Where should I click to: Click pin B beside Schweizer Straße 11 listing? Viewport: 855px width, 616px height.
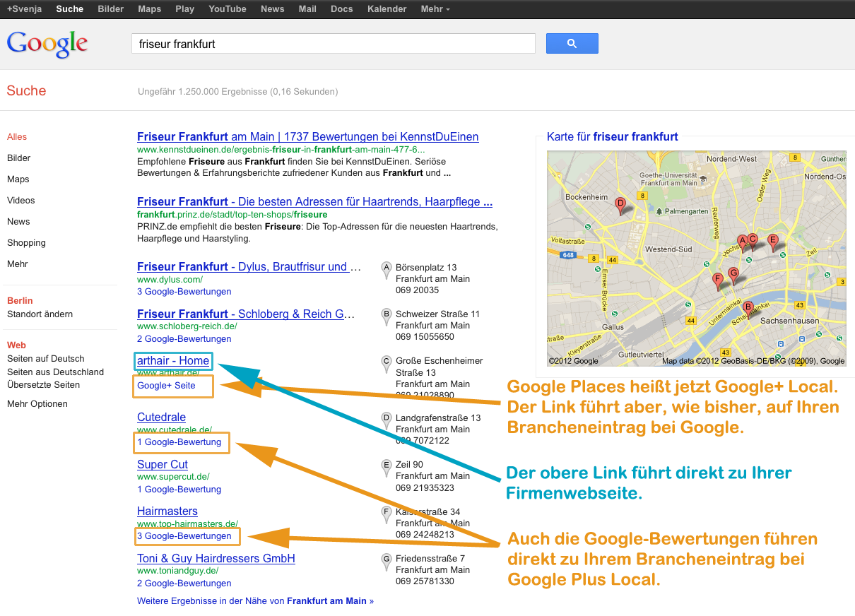click(387, 318)
